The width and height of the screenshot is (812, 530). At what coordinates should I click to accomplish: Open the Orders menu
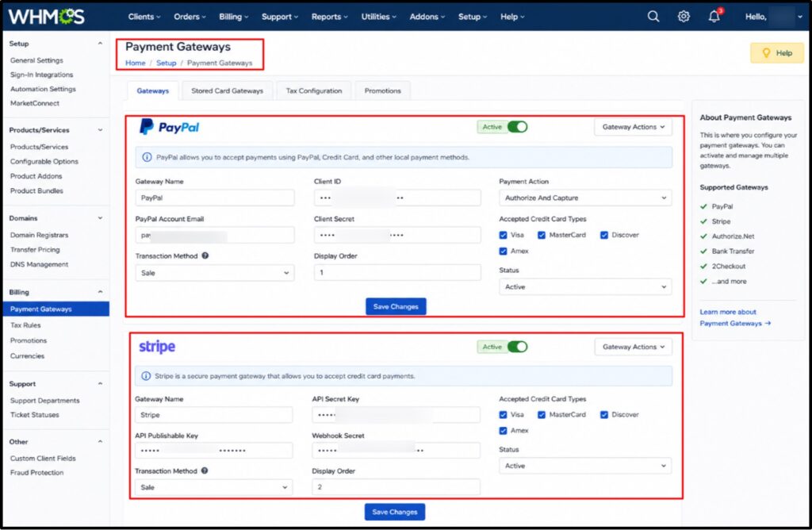(x=190, y=17)
